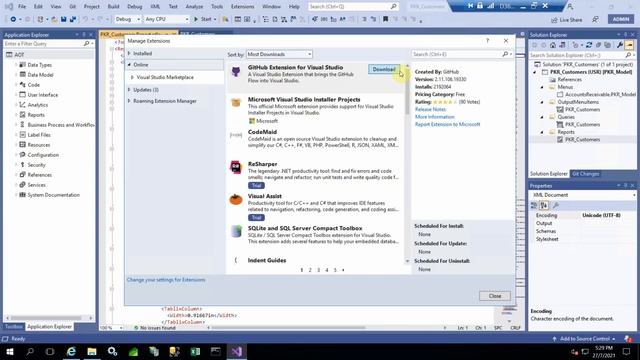Select the ReSharper extension icon

pos(236,167)
